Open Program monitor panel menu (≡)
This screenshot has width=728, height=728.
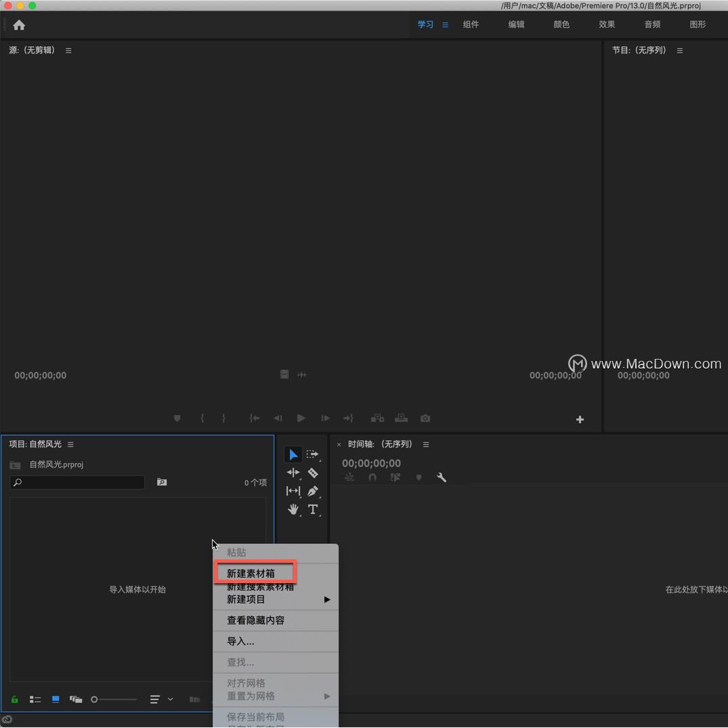[680, 50]
